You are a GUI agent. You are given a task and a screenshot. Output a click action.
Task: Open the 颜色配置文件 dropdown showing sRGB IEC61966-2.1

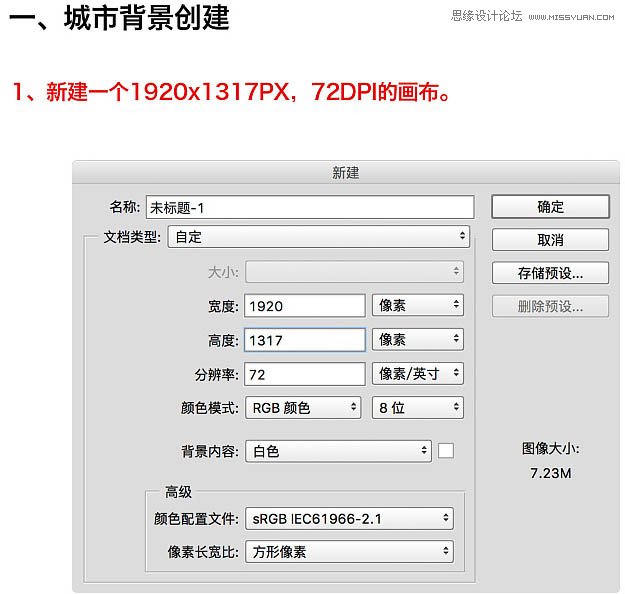point(349,519)
